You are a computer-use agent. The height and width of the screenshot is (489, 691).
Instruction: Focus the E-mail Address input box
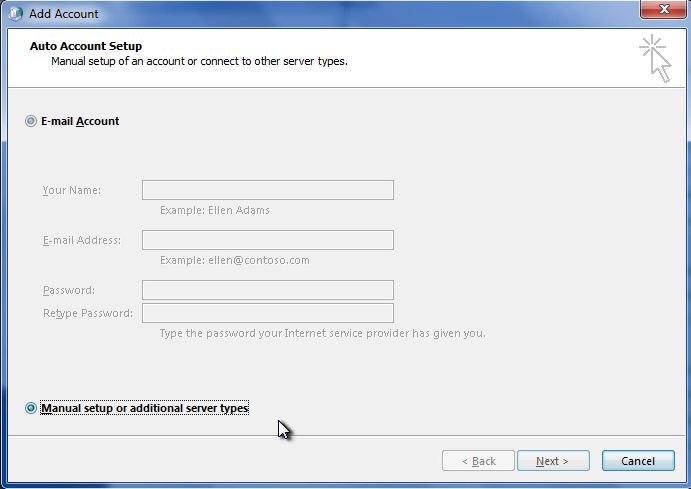click(267, 240)
